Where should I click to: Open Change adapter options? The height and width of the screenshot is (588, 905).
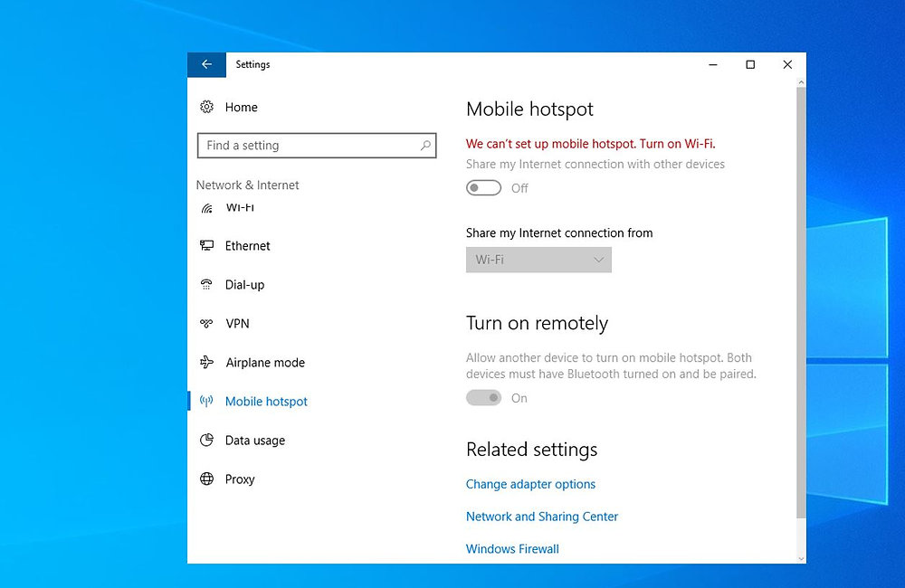[x=530, y=484]
